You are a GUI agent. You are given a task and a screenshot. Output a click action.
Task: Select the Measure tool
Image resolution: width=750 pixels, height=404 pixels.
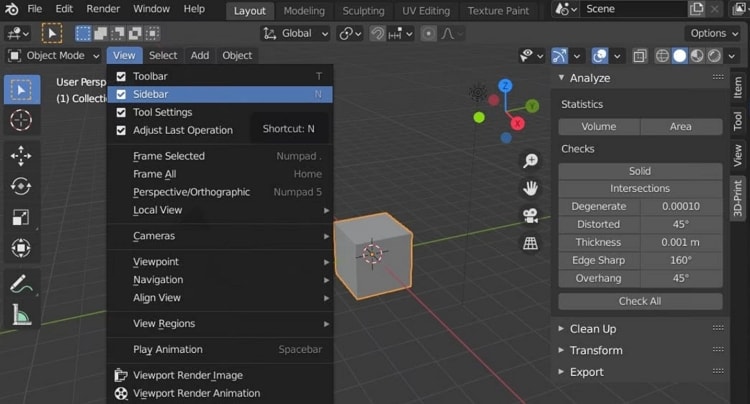(21, 316)
